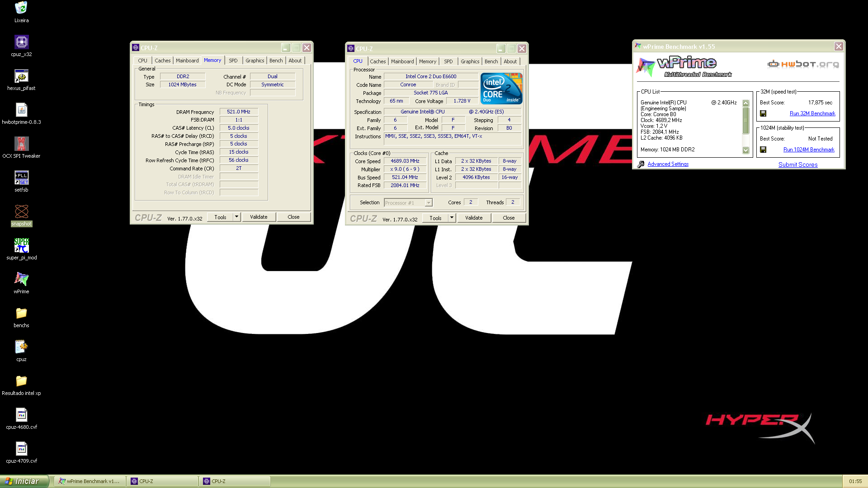Open the cpuz-4709.cvf file icon
This screenshot has width=868, height=488.
pos(21,449)
